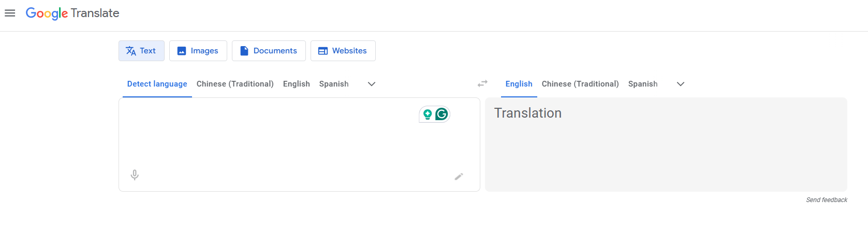Choose Spanish as source language
This screenshot has height=243, width=868.
click(334, 84)
